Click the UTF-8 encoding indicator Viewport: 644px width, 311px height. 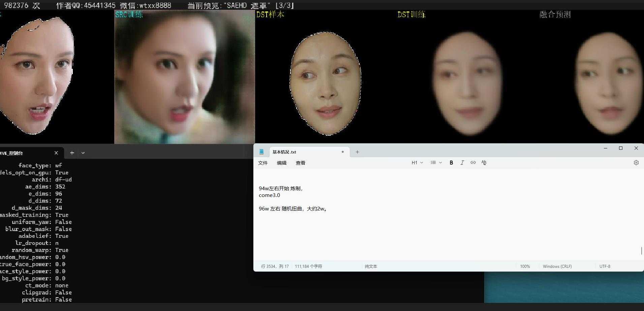(x=604, y=266)
